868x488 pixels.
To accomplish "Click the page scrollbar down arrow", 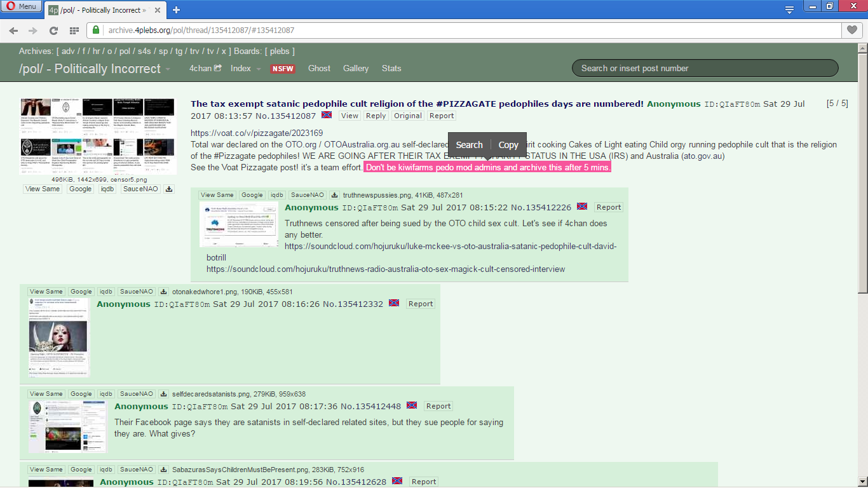I will [862, 482].
